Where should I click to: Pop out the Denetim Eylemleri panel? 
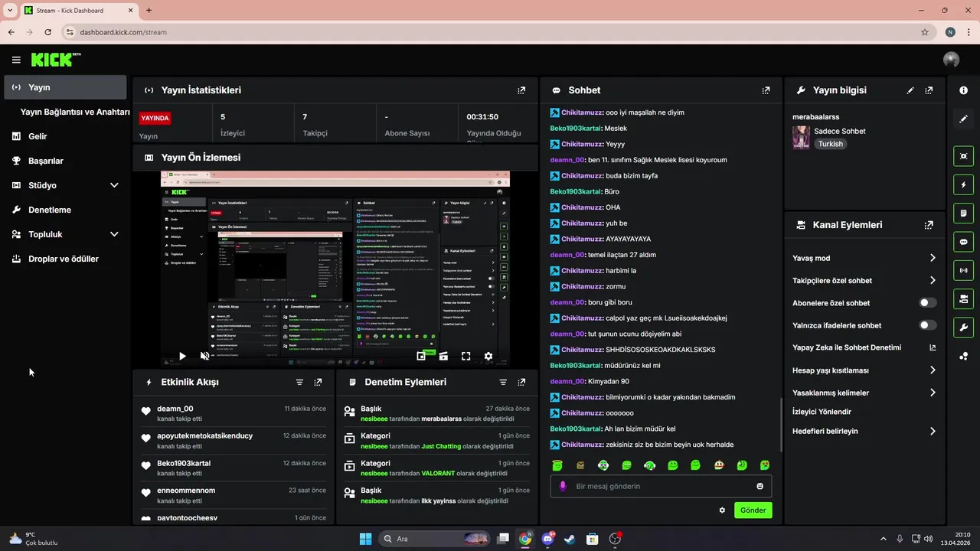(521, 382)
